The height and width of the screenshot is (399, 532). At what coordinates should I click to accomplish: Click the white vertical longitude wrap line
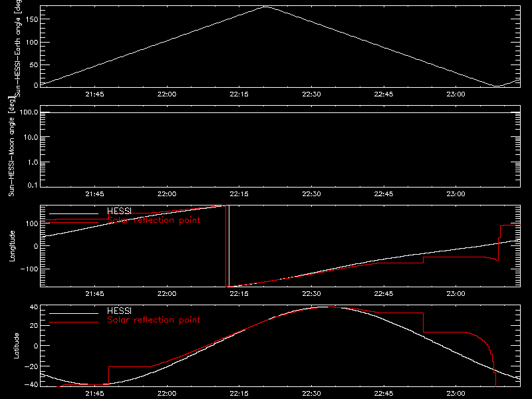229,246
